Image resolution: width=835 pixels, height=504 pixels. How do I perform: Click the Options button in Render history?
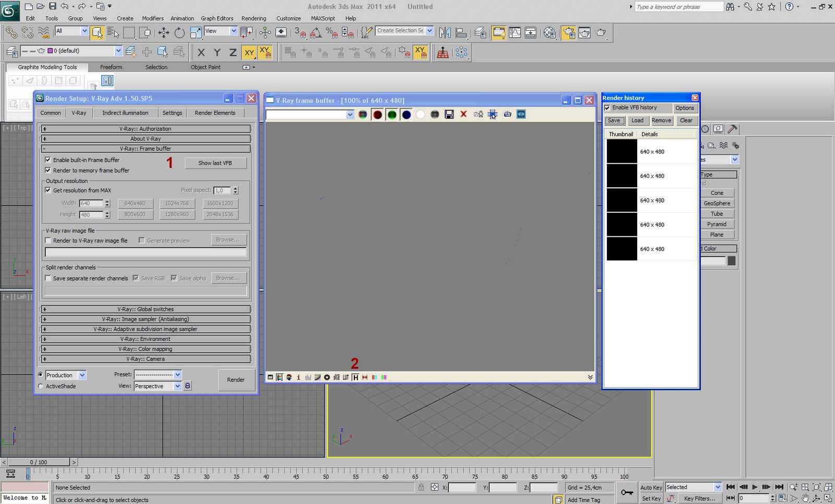685,108
